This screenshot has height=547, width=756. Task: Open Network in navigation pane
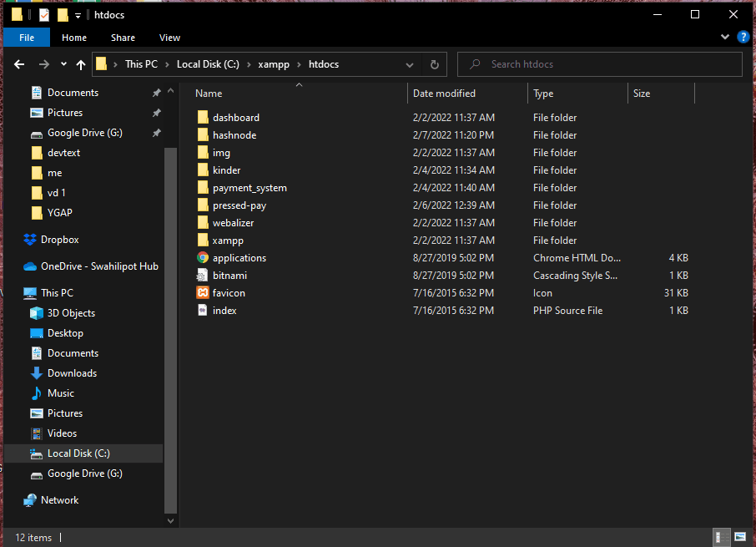pos(59,500)
